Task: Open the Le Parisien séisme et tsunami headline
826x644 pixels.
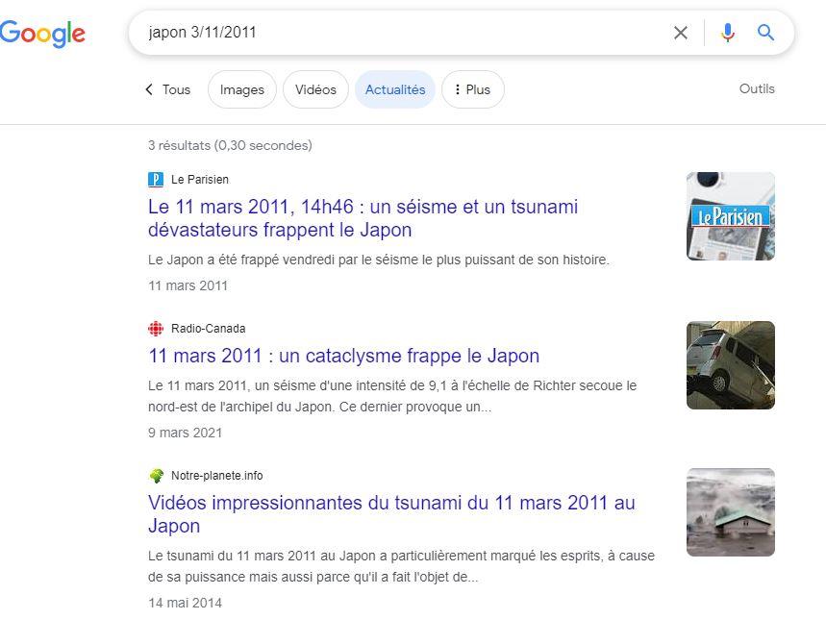Action: click(x=363, y=218)
